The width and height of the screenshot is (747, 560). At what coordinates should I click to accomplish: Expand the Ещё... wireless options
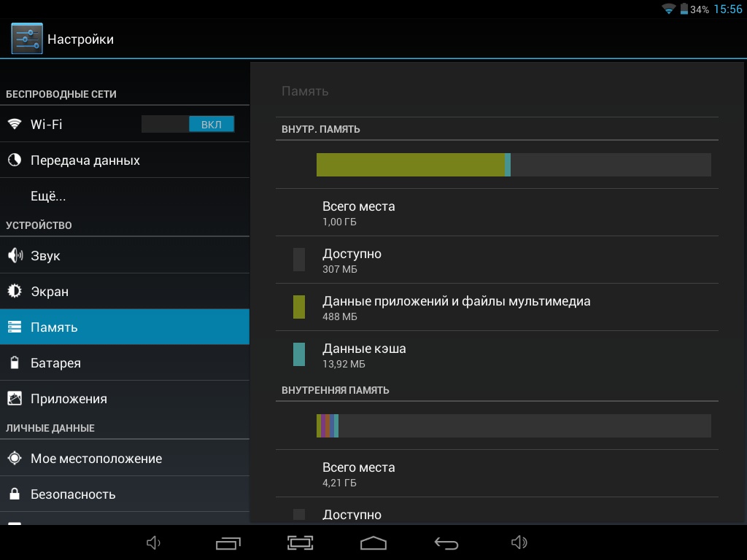[x=48, y=196]
